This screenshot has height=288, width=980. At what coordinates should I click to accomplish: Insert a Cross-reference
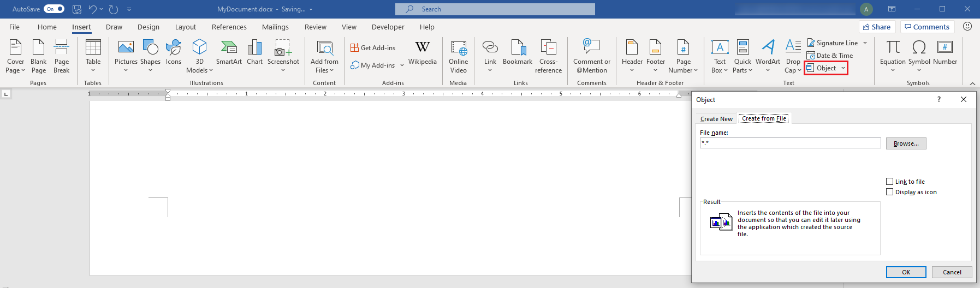(548, 56)
